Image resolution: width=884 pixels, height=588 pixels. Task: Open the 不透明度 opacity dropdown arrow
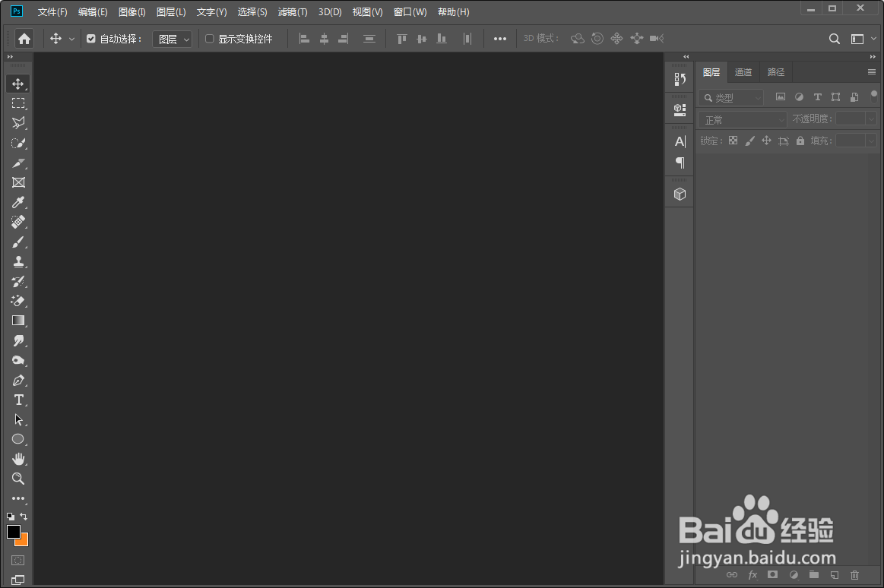(872, 119)
